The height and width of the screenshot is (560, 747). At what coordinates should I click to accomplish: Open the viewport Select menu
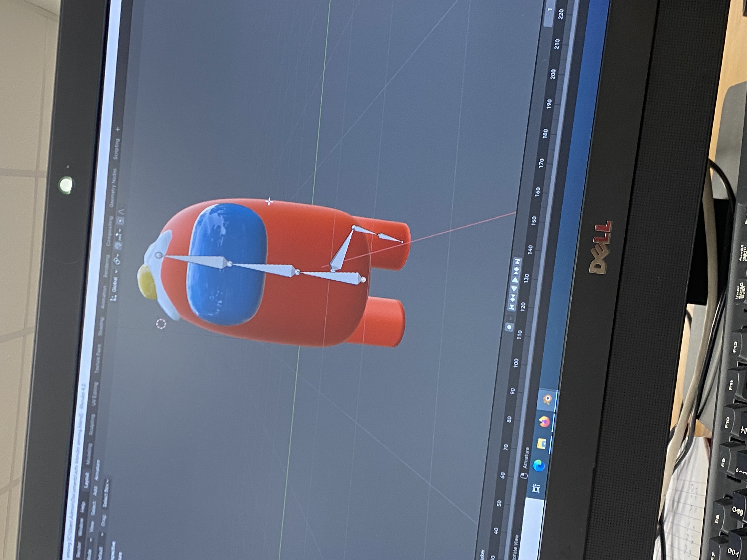click(94, 508)
